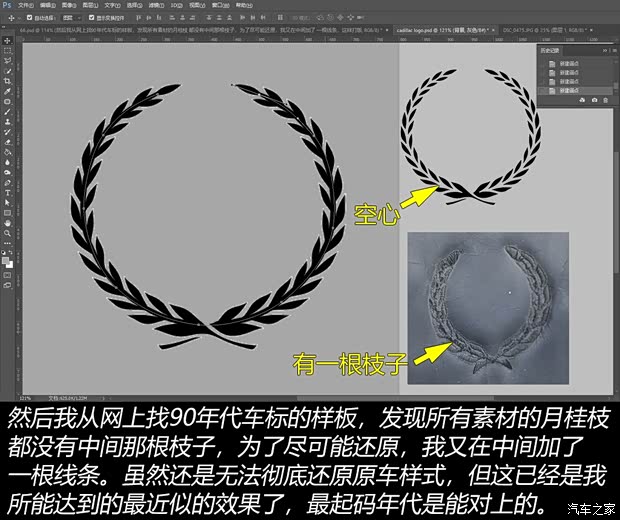Open the History panel flyout menu

coord(614,51)
